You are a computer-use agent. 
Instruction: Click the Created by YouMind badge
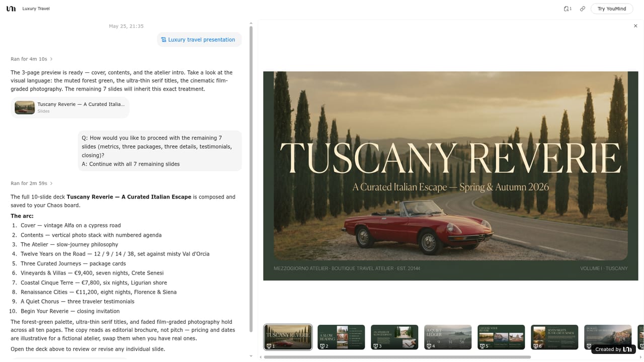614,349
